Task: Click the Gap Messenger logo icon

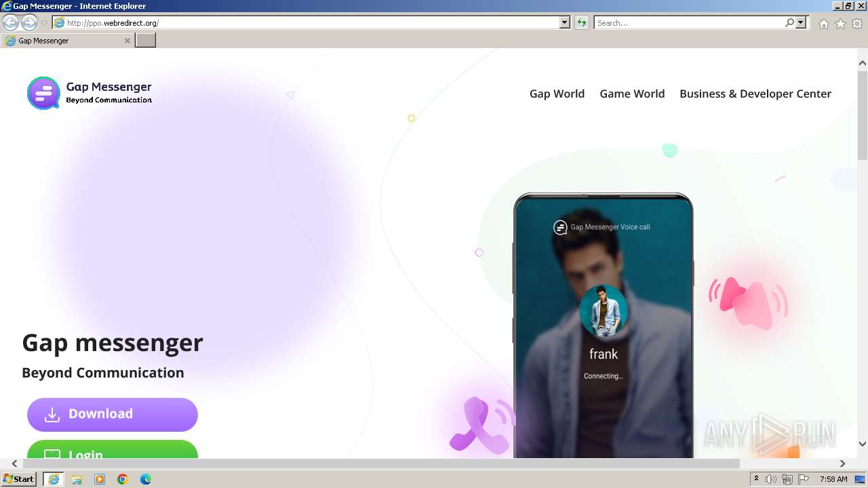Action: (x=43, y=93)
